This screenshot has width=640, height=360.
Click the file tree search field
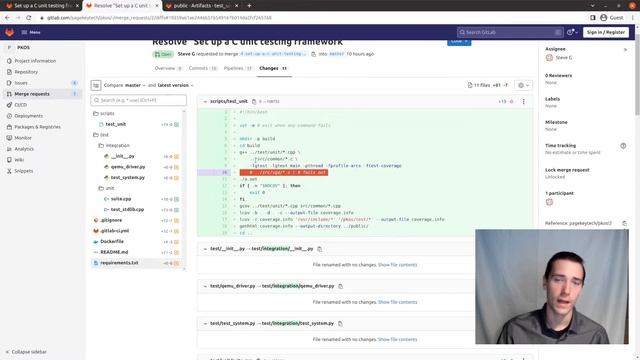[x=139, y=100]
